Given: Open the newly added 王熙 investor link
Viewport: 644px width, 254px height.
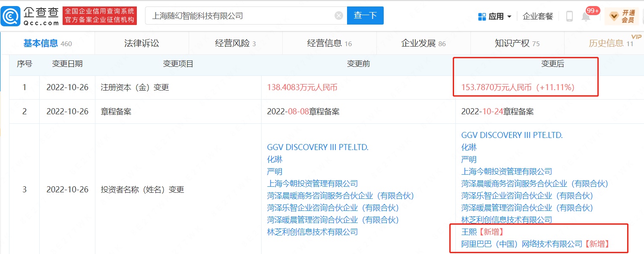Looking at the screenshot, I should (469, 232).
